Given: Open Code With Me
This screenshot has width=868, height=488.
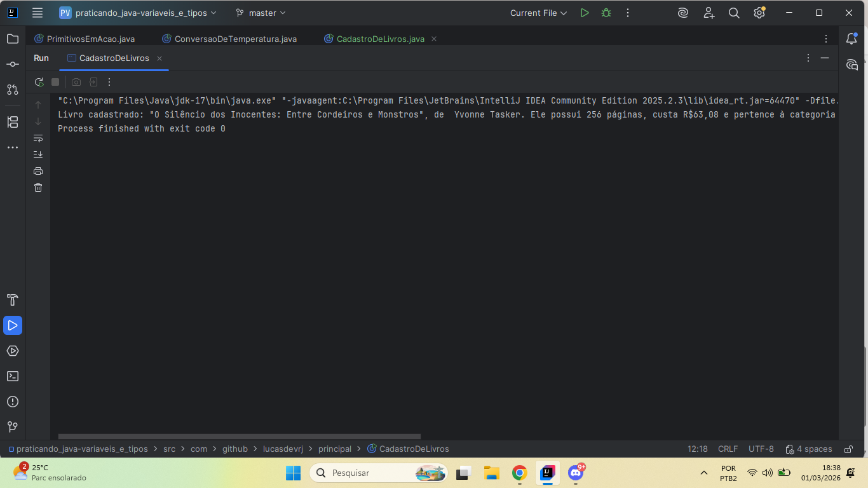Looking at the screenshot, I should tap(709, 13).
